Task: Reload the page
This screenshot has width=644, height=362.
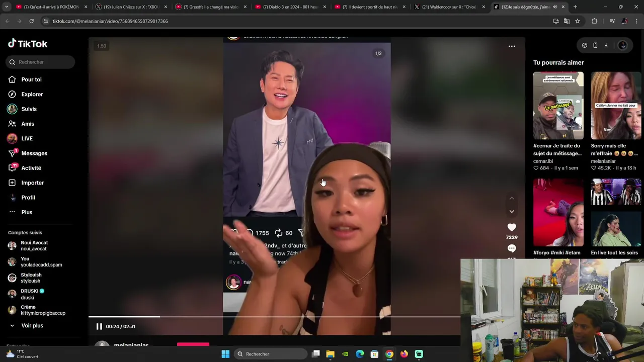Action: 31,21
